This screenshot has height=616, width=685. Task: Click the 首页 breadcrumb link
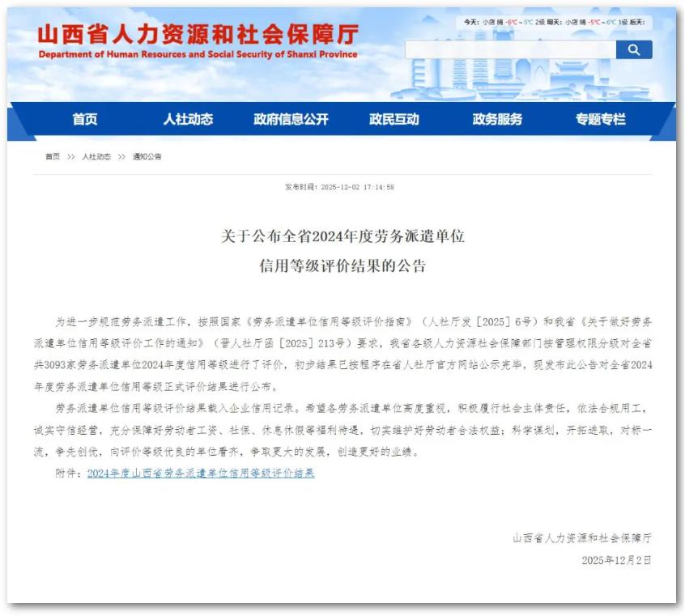pyautogui.click(x=53, y=156)
